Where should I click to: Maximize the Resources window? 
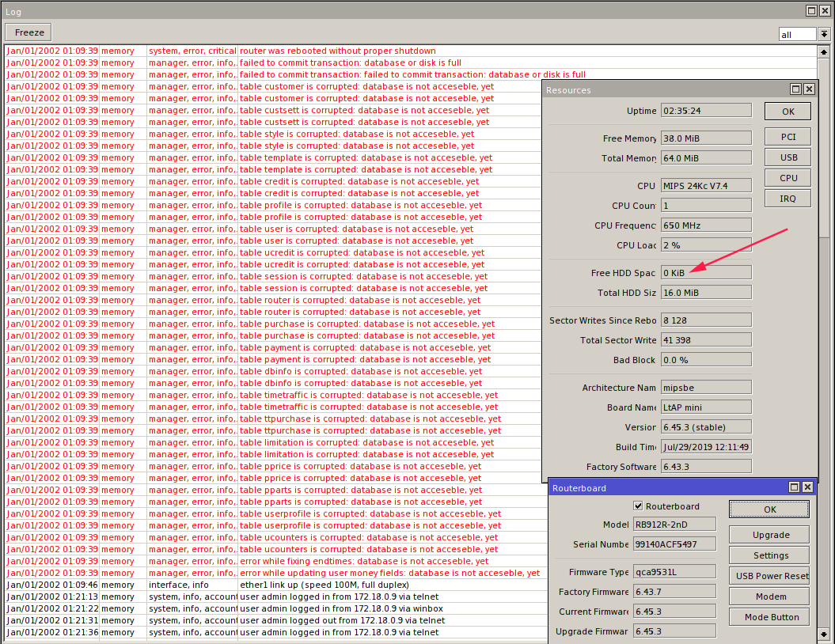click(x=795, y=89)
